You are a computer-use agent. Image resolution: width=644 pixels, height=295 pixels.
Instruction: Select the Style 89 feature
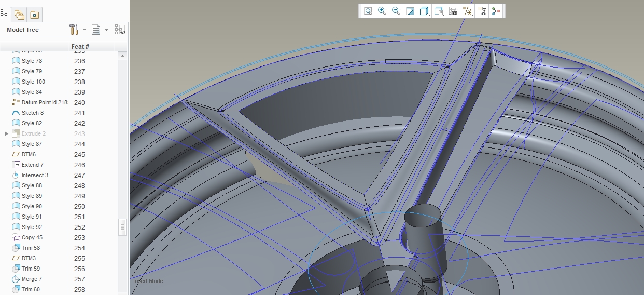pyautogui.click(x=32, y=196)
